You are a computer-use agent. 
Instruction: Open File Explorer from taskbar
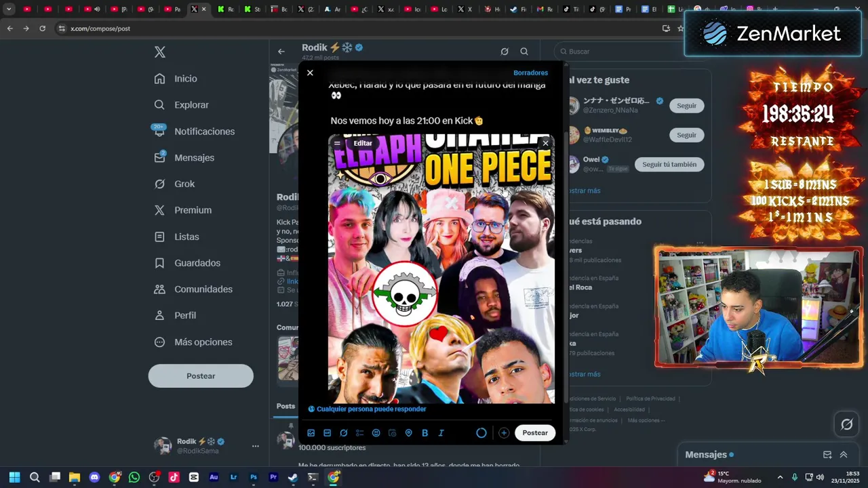[x=75, y=477]
